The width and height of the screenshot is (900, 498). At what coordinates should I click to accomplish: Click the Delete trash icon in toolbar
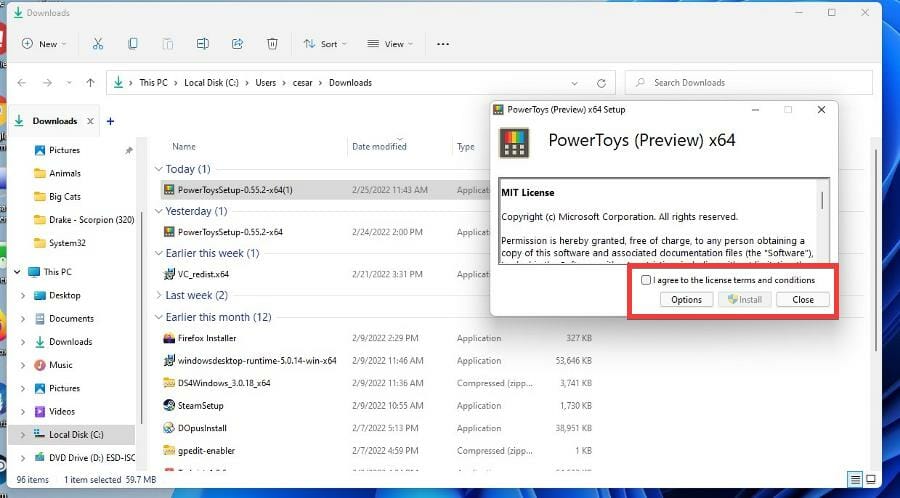272,44
